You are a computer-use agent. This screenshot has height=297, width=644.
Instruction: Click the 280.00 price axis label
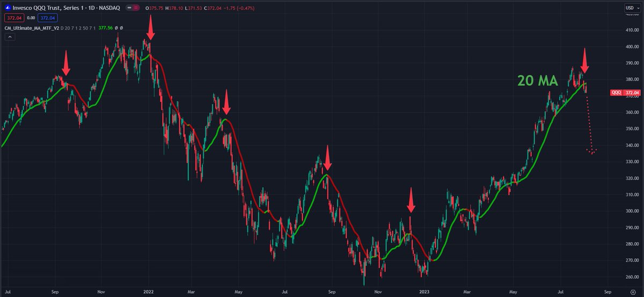(x=631, y=244)
